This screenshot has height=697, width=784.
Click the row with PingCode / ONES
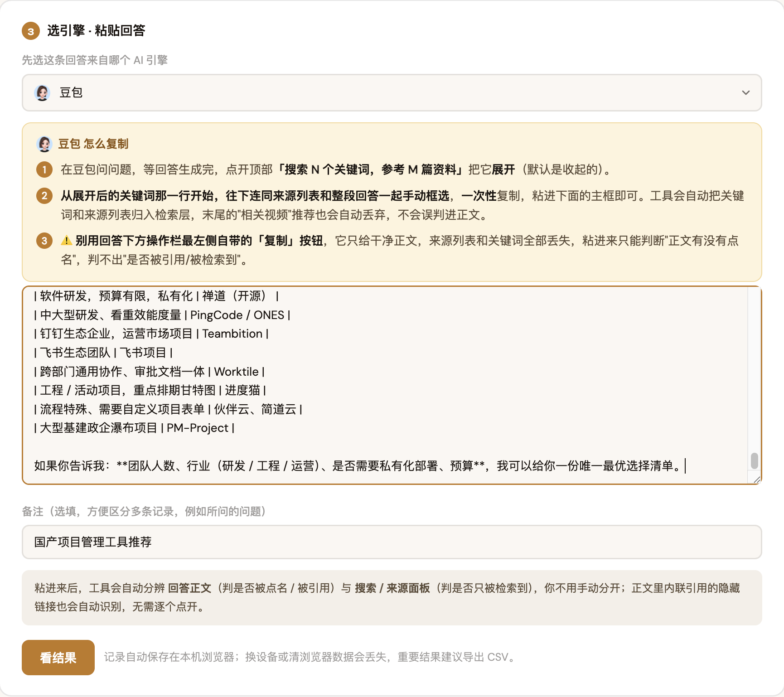(162, 315)
